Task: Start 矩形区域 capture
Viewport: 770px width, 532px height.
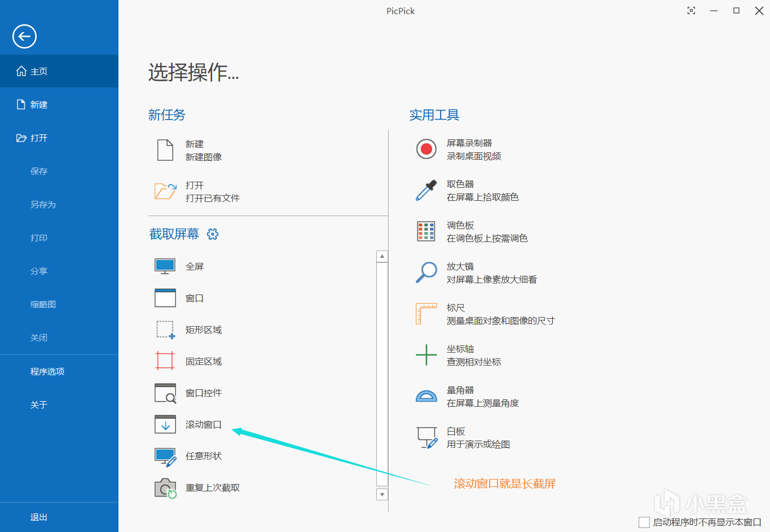Action: tap(204, 329)
